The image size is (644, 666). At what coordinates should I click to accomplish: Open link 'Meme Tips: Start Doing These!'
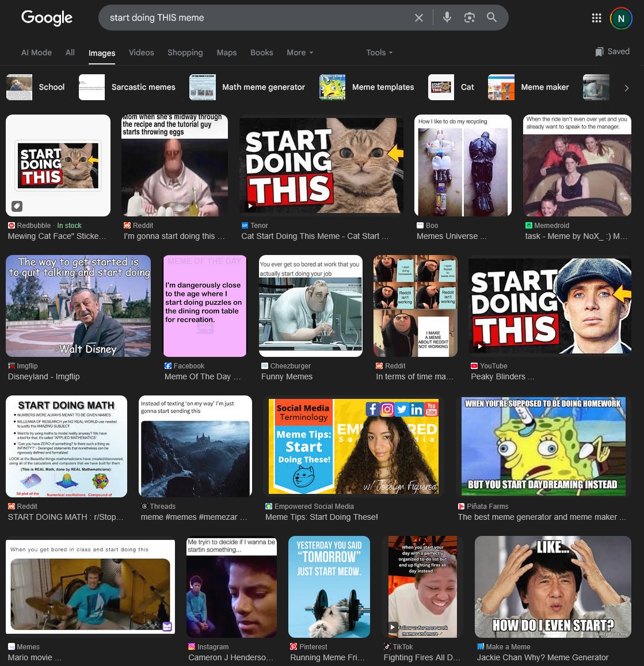point(321,517)
